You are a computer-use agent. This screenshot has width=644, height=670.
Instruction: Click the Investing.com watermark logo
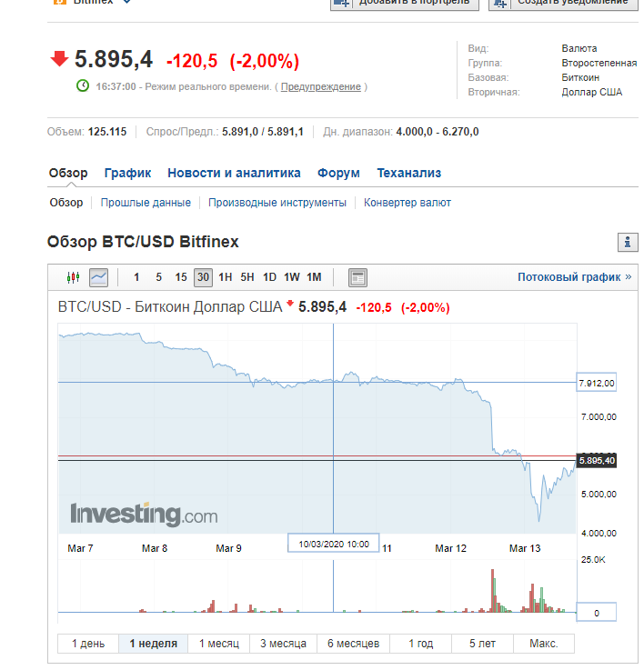coord(144,515)
